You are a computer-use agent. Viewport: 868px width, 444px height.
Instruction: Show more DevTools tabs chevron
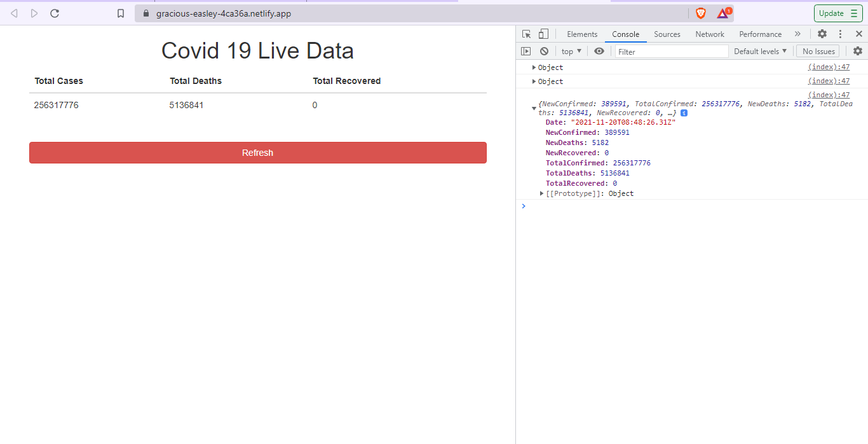coord(797,34)
